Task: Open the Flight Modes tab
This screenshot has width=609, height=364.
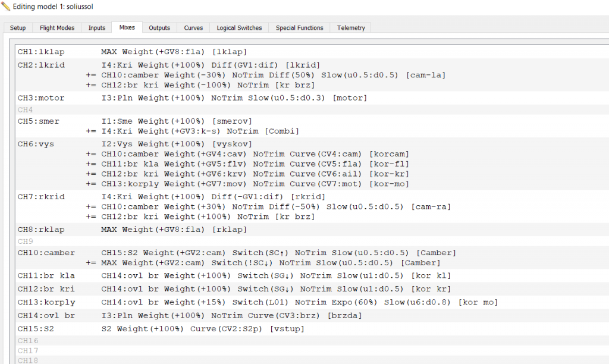Action: pos(57,28)
